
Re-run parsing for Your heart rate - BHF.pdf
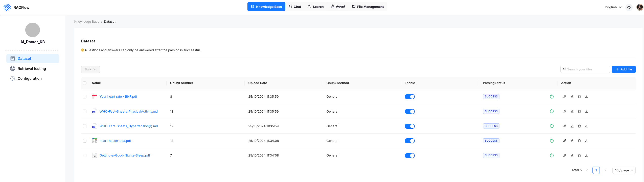click(552, 97)
